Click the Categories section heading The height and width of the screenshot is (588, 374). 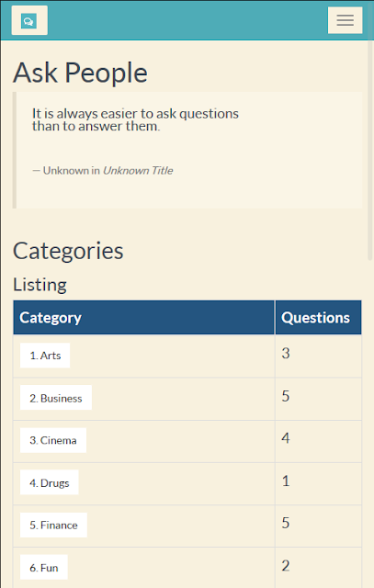point(68,251)
